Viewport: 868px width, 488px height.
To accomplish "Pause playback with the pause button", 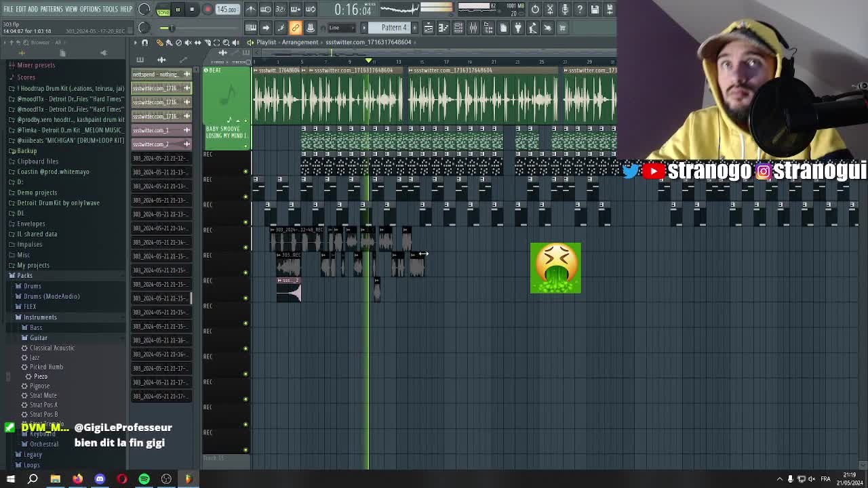I will coord(178,9).
